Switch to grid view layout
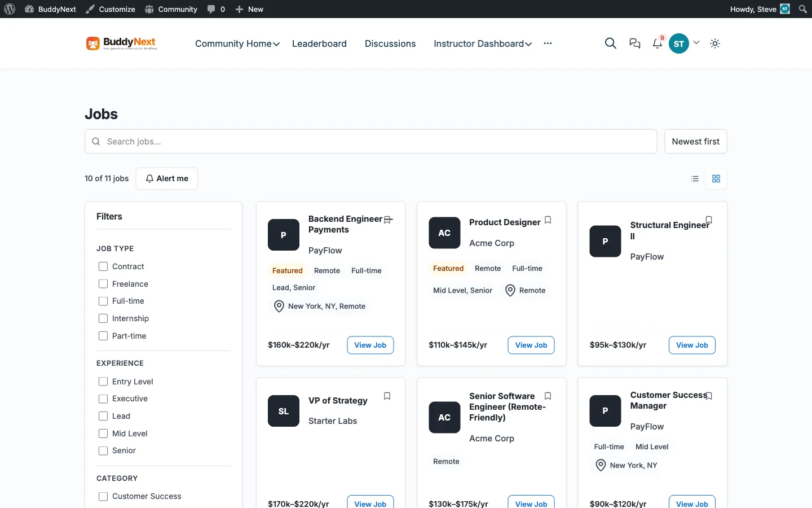812x508 pixels. (x=716, y=179)
